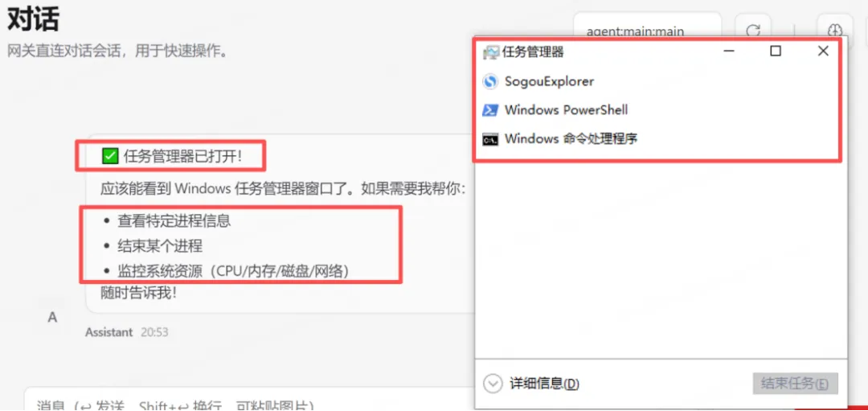Close the 任务管理器 window
868x411 pixels.
pos(823,51)
